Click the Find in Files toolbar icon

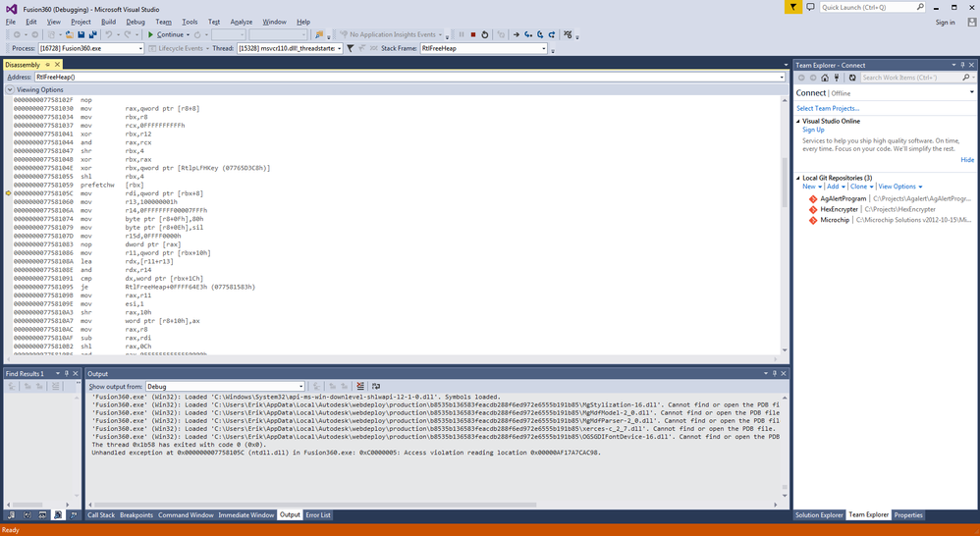[319, 35]
